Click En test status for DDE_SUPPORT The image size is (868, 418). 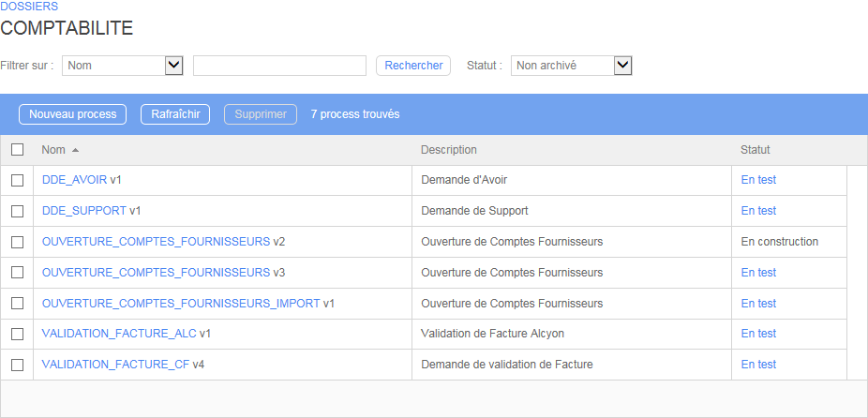point(758,211)
